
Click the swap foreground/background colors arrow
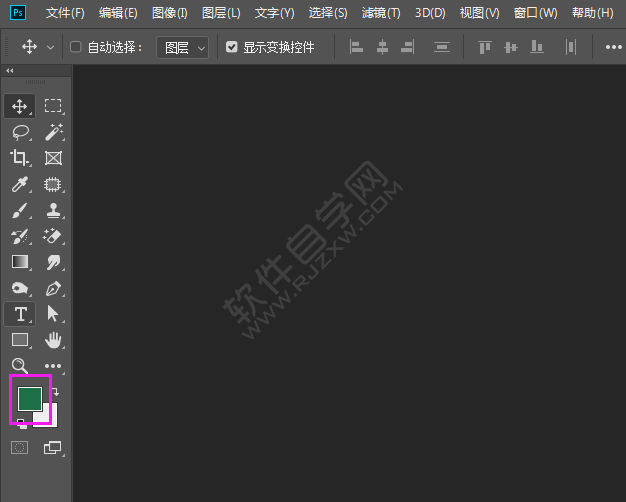56,392
